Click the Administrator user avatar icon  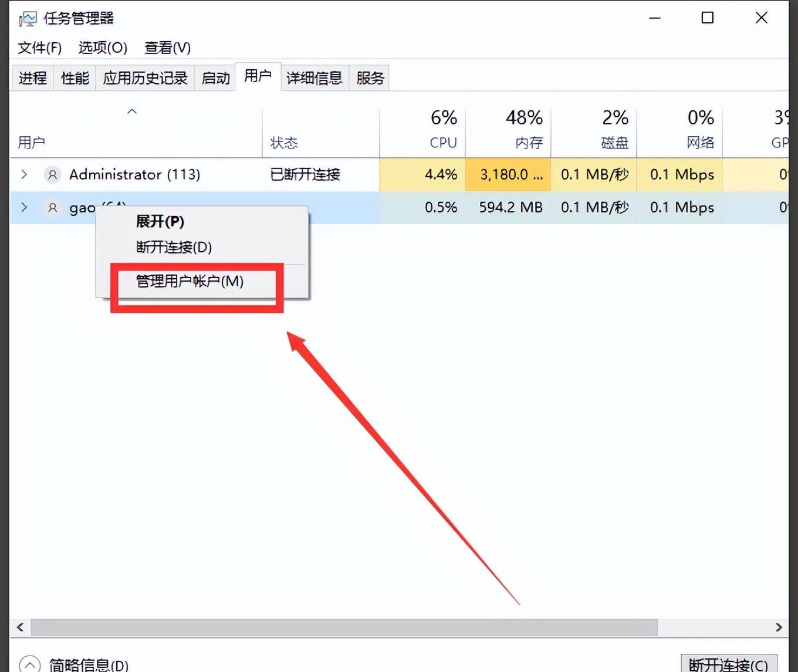pos(52,174)
